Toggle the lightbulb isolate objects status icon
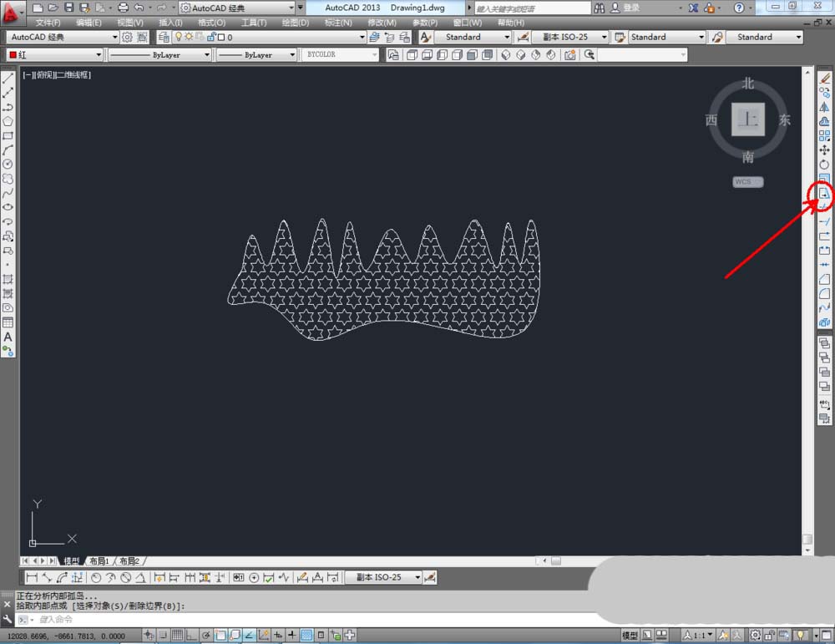The height and width of the screenshot is (644, 835). [800, 635]
